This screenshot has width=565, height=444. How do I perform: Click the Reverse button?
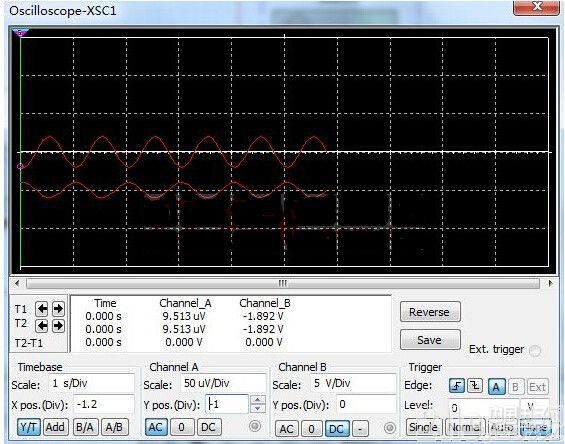(x=430, y=312)
